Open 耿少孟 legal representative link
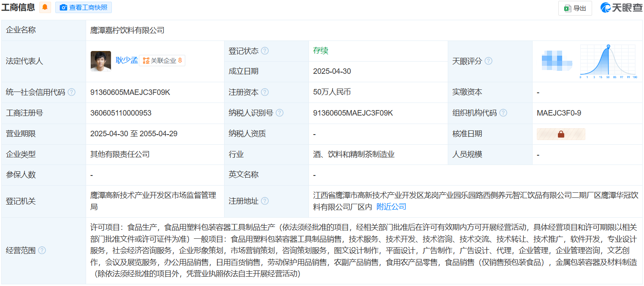Screen dimensions: 644x286 pyautogui.click(x=127, y=60)
